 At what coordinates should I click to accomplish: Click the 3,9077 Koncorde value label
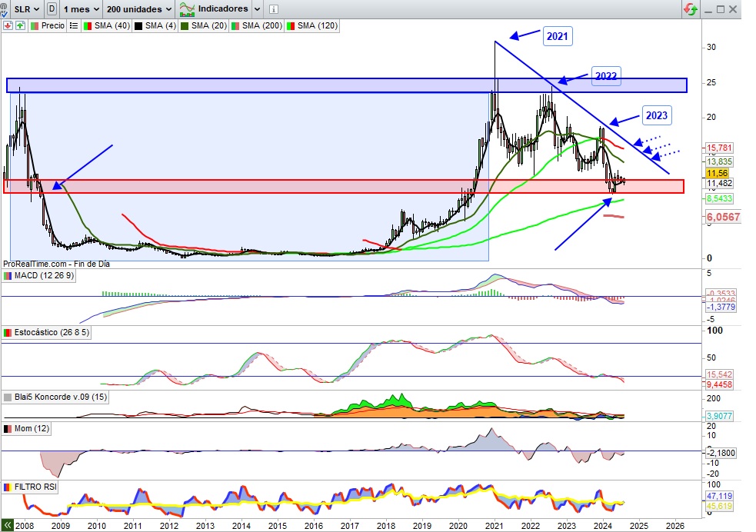pyautogui.click(x=719, y=416)
